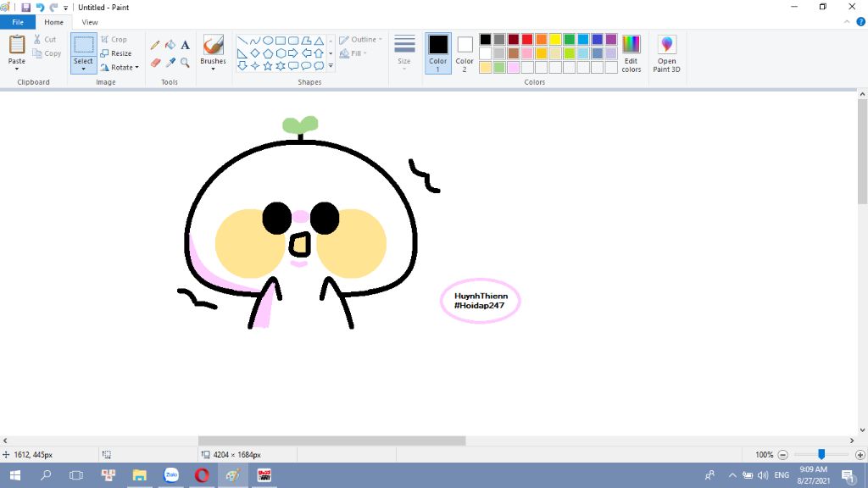Click the Save icon in the title bar

tap(25, 7)
